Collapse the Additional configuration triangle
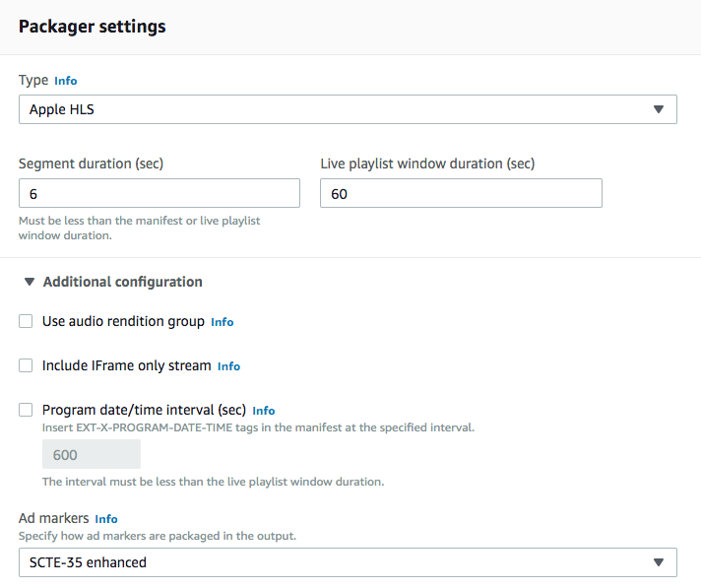The height and width of the screenshot is (588, 701). (x=30, y=282)
